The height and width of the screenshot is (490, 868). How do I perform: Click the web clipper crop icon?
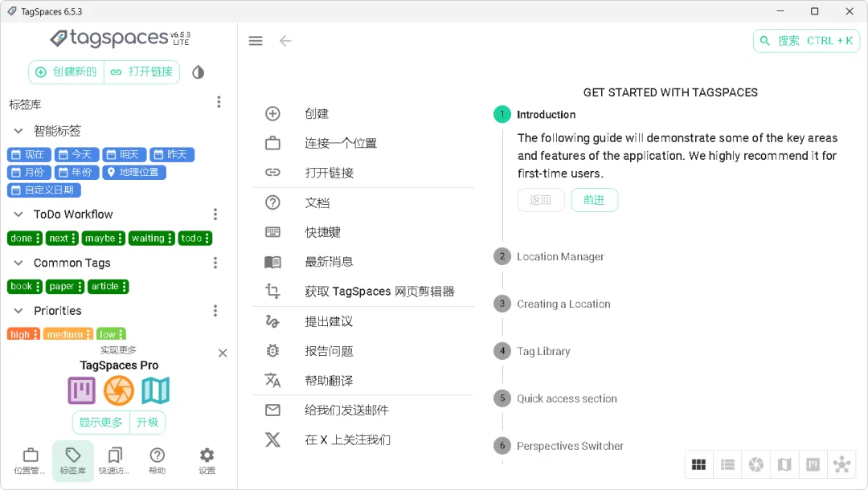[272, 291]
